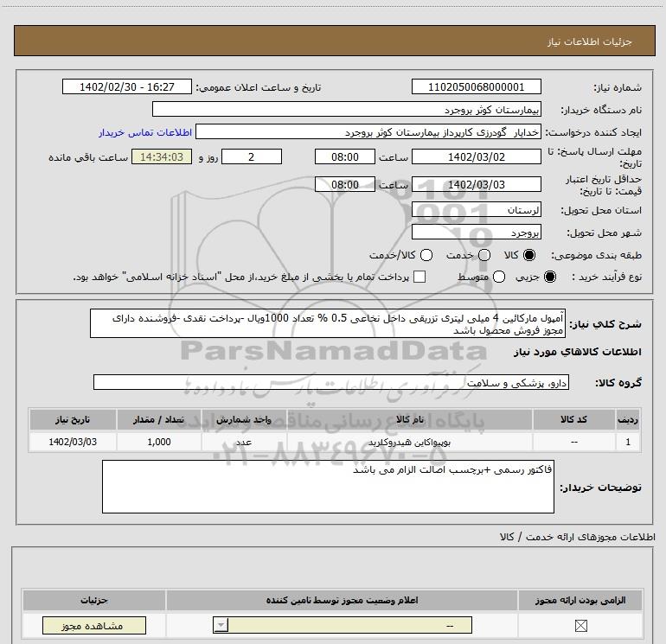Click the مشاهده مجوز button
The image size is (666, 644).
click(x=94, y=625)
